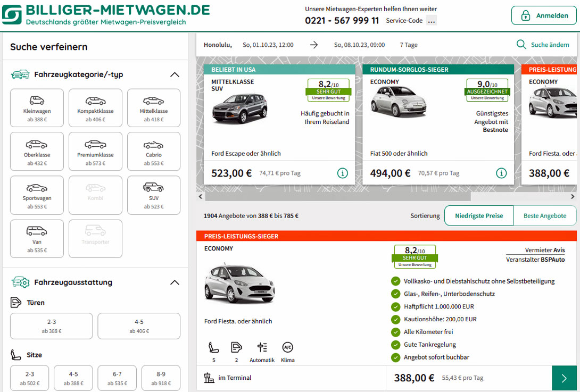Click checkmark beside Kautionshöhe 200,00 EUR
Viewport: 580px width, 392px height.
[395, 319]
